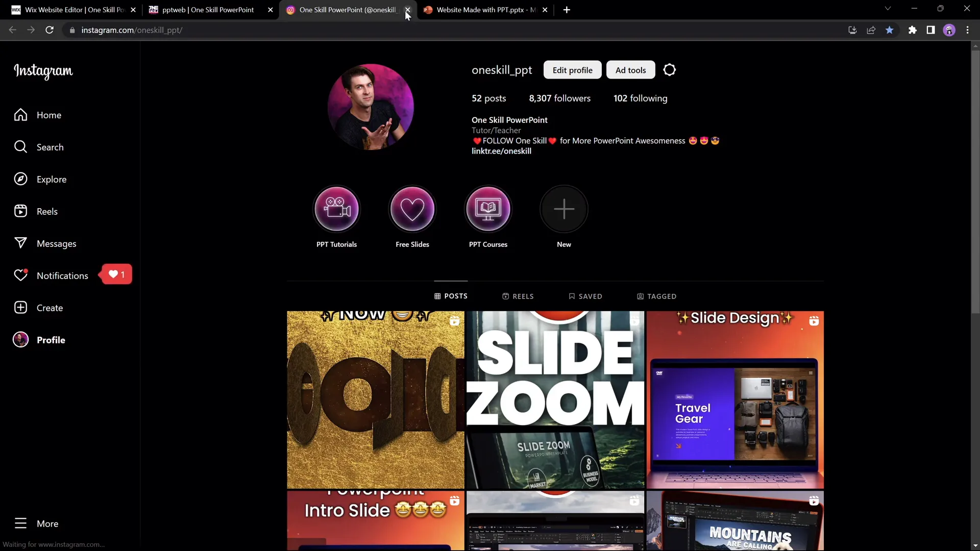Viewport: 980px width, 551px height.
Task: Open the SLIDE ZOOM post
Action: pyautogui.click(x=555, y=400)
